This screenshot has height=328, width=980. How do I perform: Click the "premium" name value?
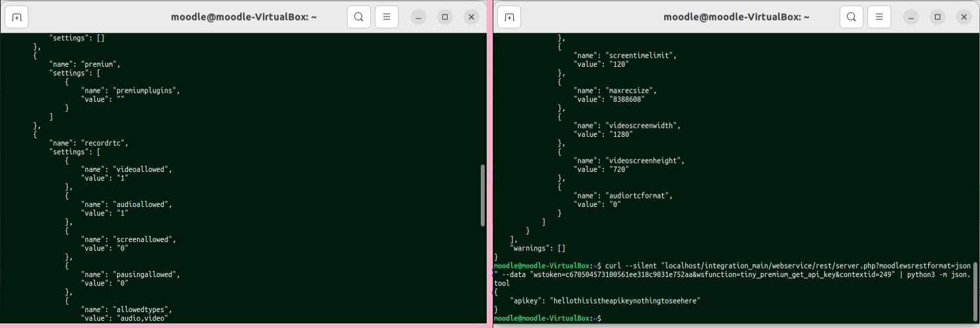[99, 64]
